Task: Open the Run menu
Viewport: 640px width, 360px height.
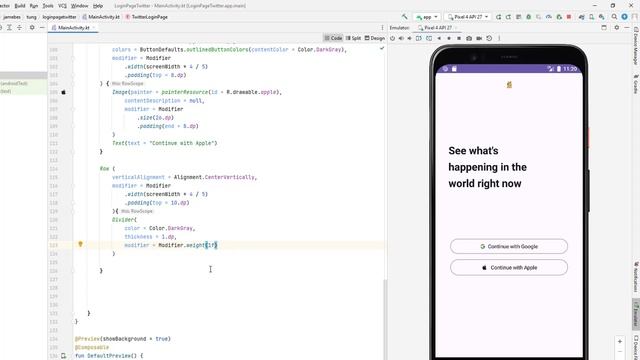Action: (x=34, y=6)
